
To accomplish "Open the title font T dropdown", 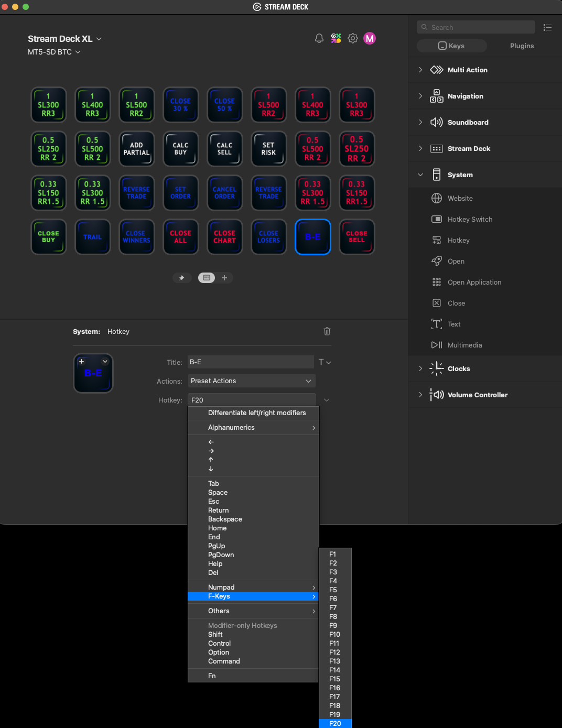I will pos(325,362).
